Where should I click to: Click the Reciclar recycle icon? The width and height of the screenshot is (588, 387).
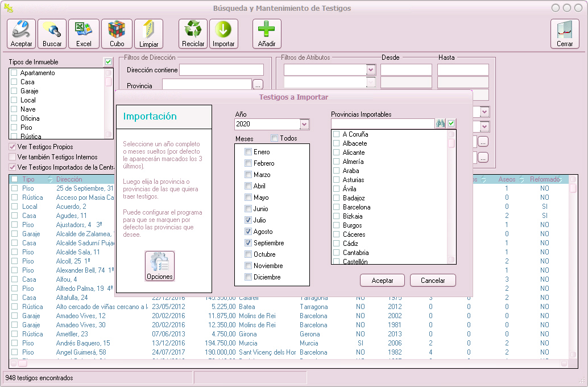point(193,34)
